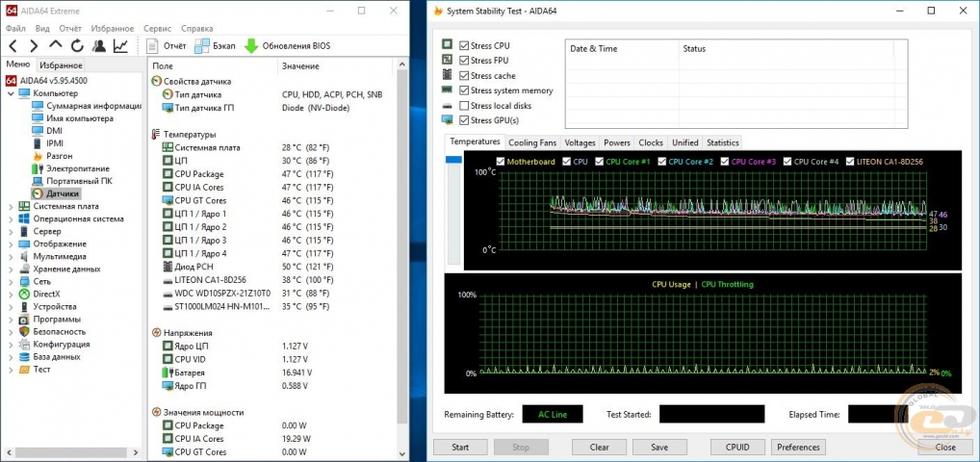Click the AIDA64 v5.95.4500 root icon
The height and width of the screenshot is (462, 980).
11,81
